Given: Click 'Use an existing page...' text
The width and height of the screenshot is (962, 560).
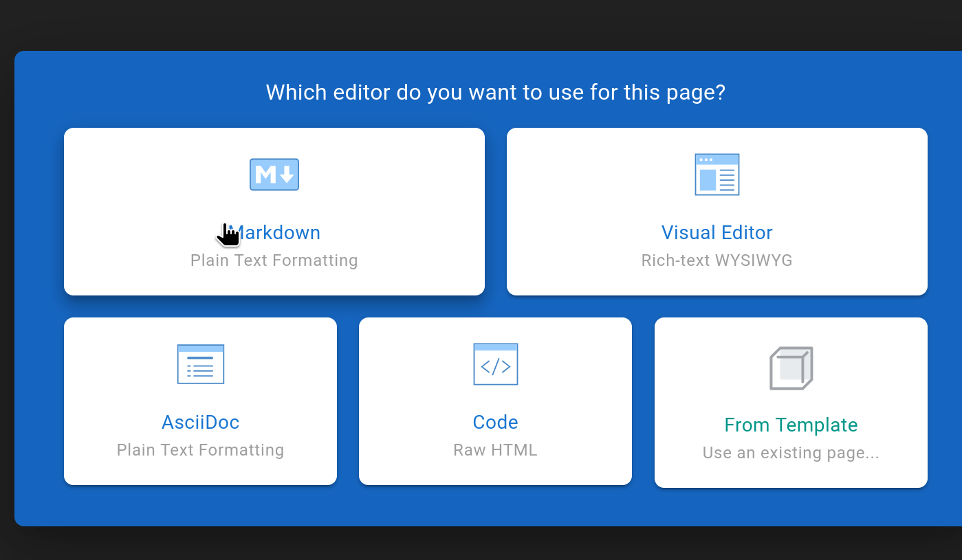Looking at the screenshot, I should 791,453.
